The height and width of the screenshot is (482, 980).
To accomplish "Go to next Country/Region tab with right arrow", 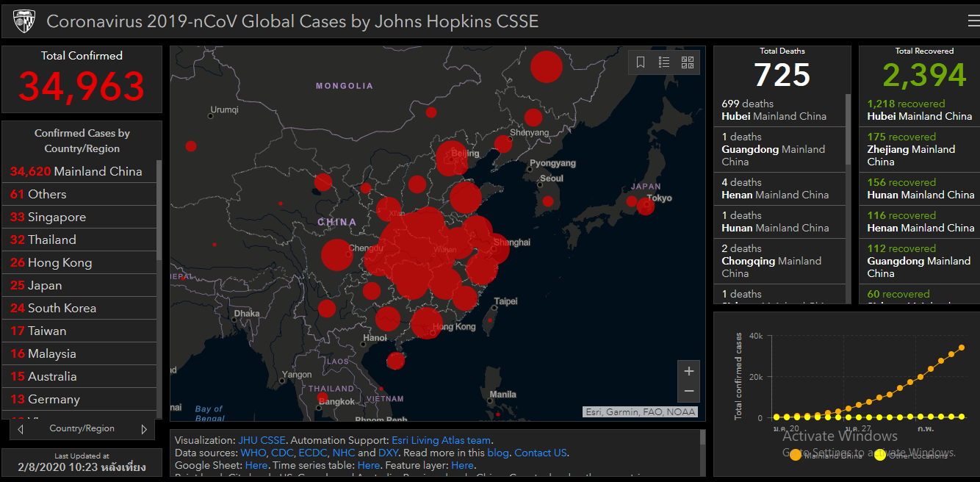I will (x=144, y=429).
